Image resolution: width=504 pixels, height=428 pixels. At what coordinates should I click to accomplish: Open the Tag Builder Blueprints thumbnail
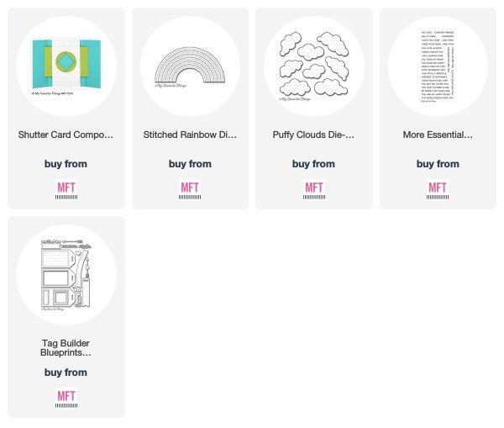66,275
